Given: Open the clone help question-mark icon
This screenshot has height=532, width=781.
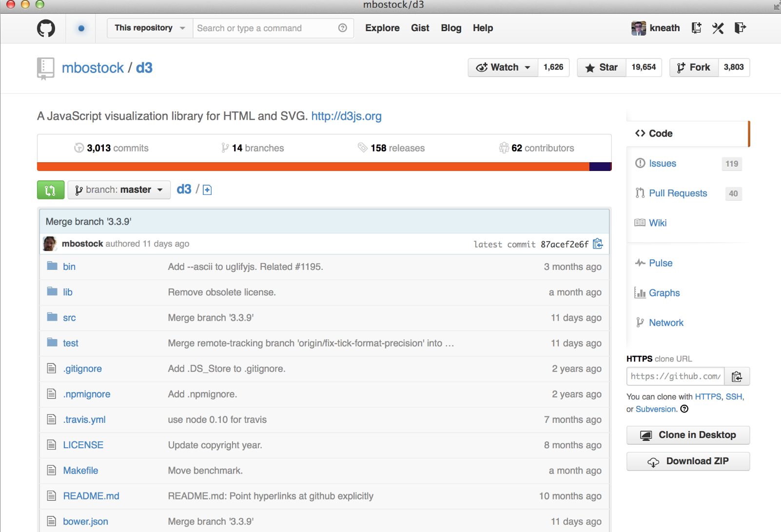Looking at the screenshot, I should [684, 409].
